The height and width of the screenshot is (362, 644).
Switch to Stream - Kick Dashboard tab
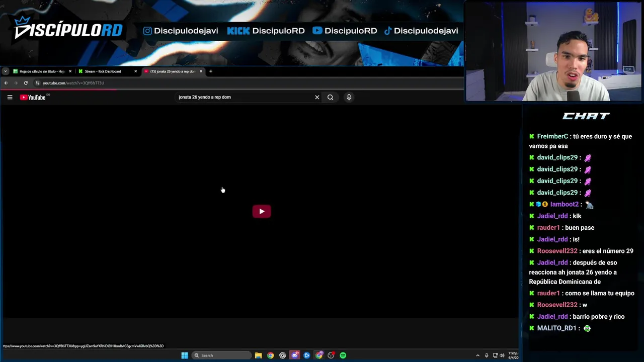click(107, 71)
